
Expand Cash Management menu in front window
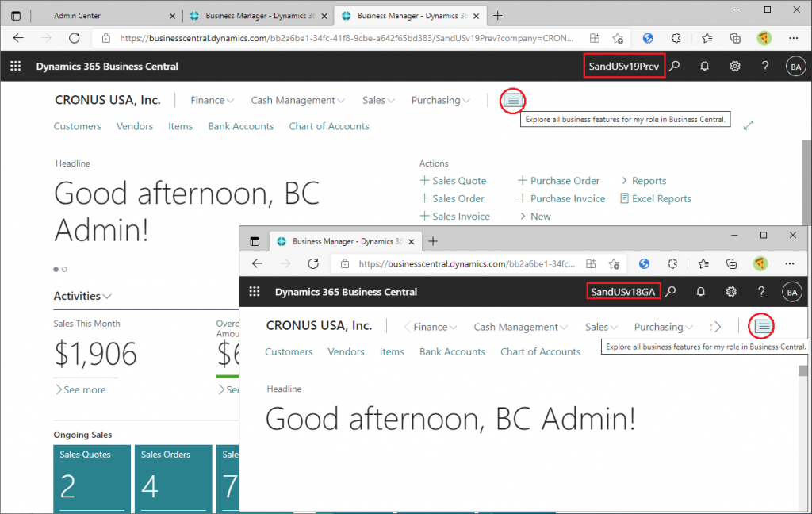520,327
